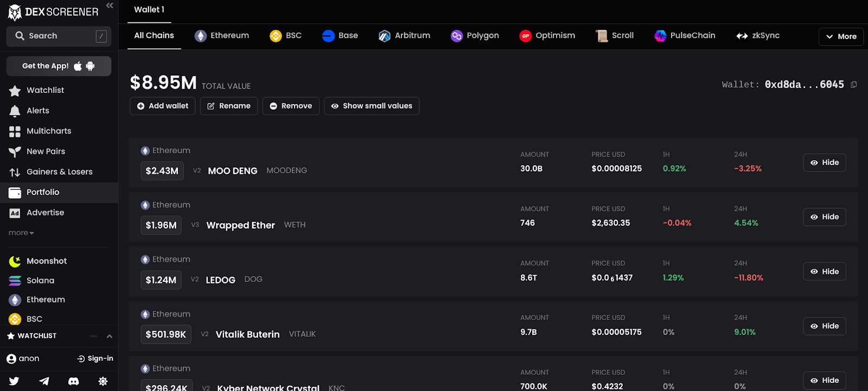The image size is (868, 391).
Task: Filter by Optimism chain tab
Action: (x=547, y=36)
